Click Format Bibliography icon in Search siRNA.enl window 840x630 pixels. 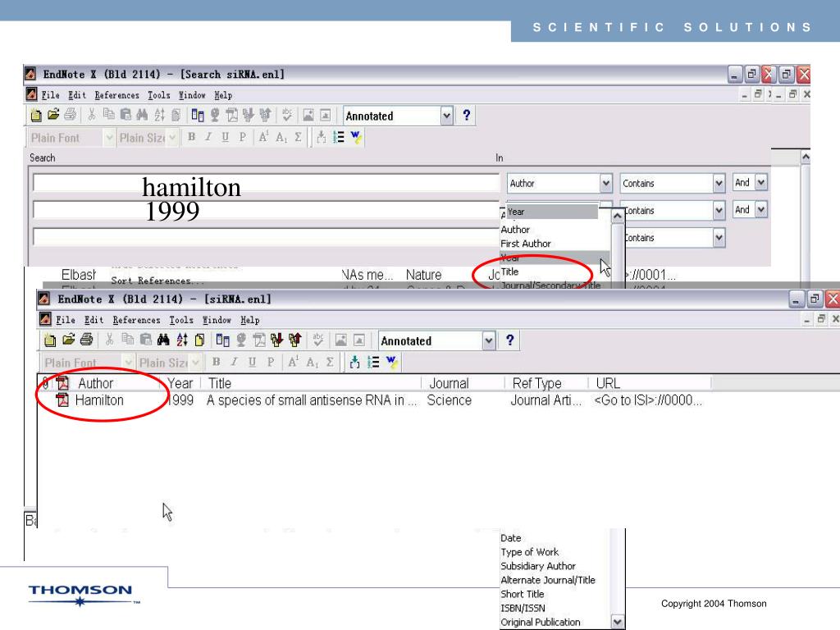pyautogui.click(x=339, y=138)
